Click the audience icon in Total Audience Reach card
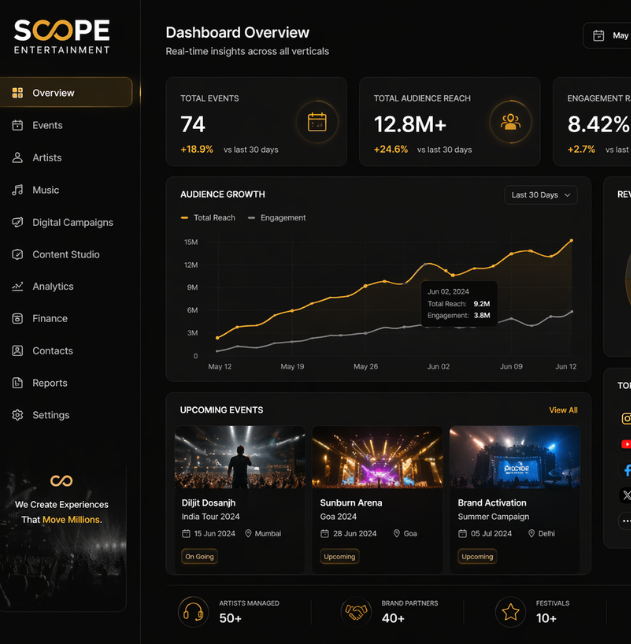 click(x=511, y=122)
